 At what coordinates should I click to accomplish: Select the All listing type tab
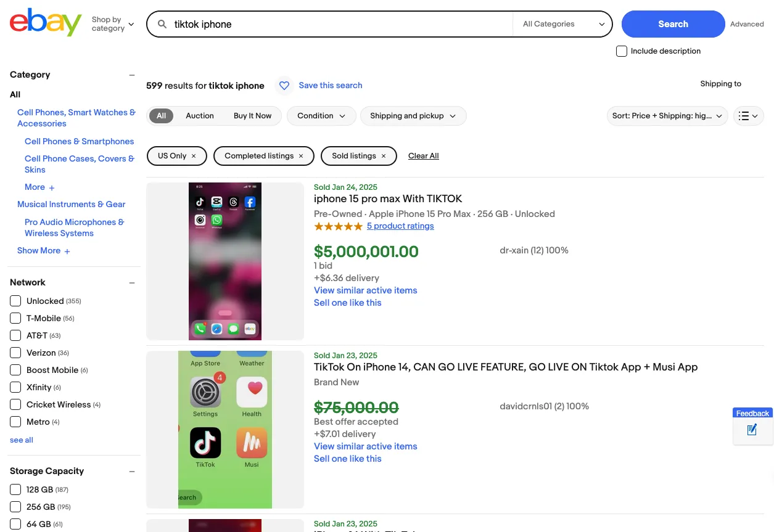161,116
